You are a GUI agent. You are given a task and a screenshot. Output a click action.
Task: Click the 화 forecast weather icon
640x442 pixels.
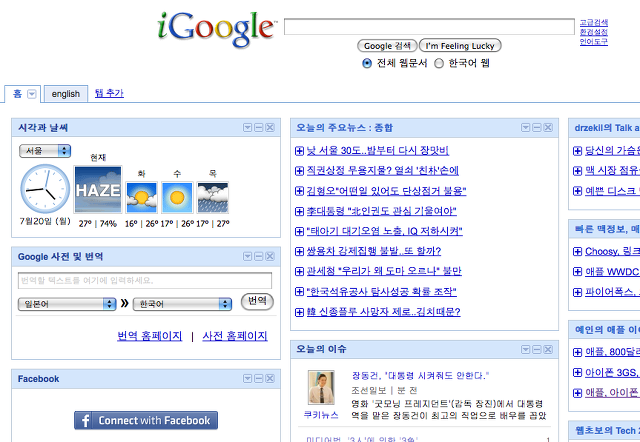pos(142,198)
